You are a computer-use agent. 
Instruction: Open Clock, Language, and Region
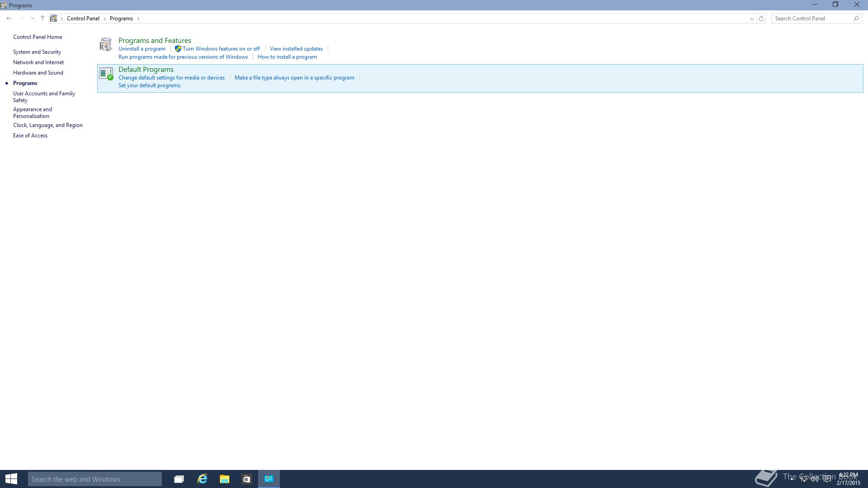48,125
